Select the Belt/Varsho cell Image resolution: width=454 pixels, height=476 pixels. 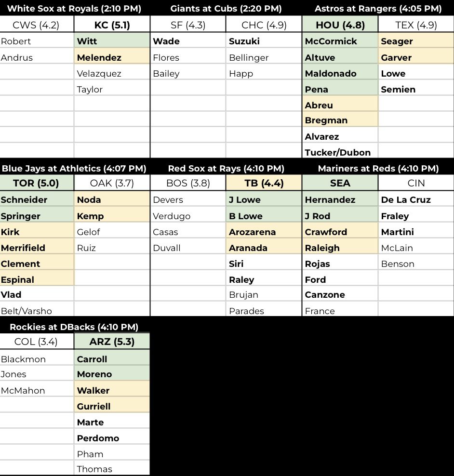(x=37, y=311)
